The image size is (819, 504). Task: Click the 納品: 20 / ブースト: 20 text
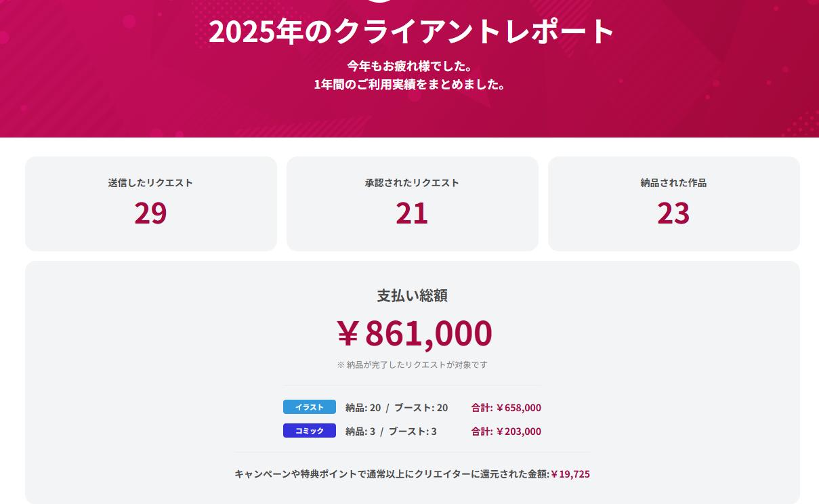(396, 408)
